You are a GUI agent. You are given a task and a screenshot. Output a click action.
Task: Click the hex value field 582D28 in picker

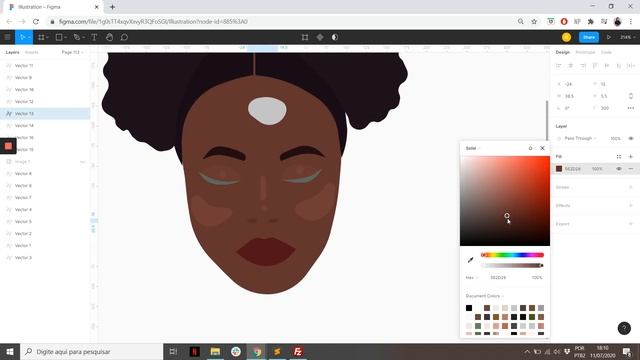click(x=498, y=278)
